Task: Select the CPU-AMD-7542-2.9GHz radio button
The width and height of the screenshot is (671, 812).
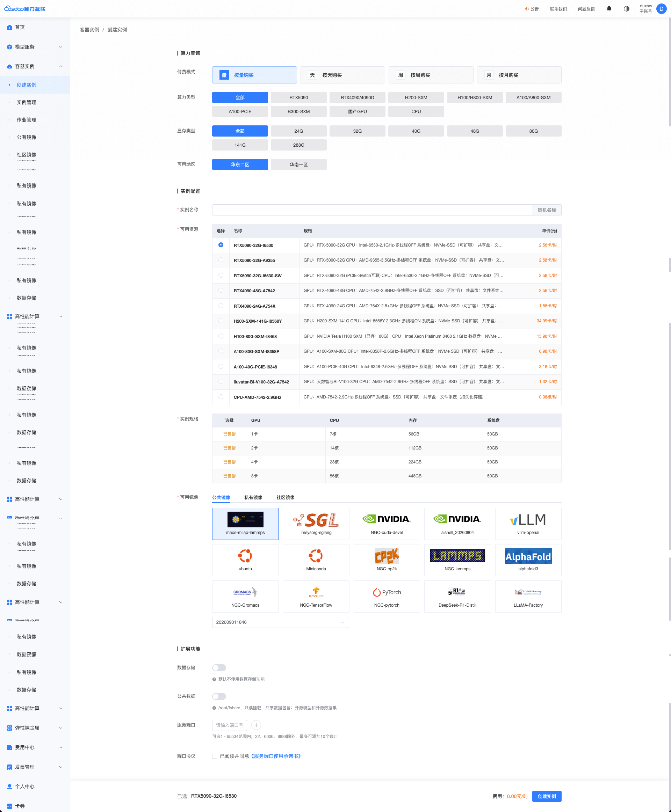Action: point(221,397)
